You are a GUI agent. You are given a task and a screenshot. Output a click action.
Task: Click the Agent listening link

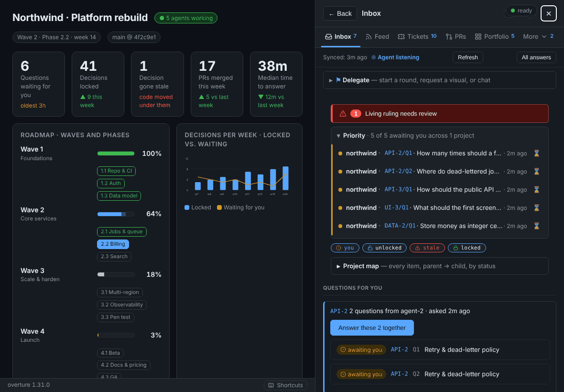coord(398,57)
